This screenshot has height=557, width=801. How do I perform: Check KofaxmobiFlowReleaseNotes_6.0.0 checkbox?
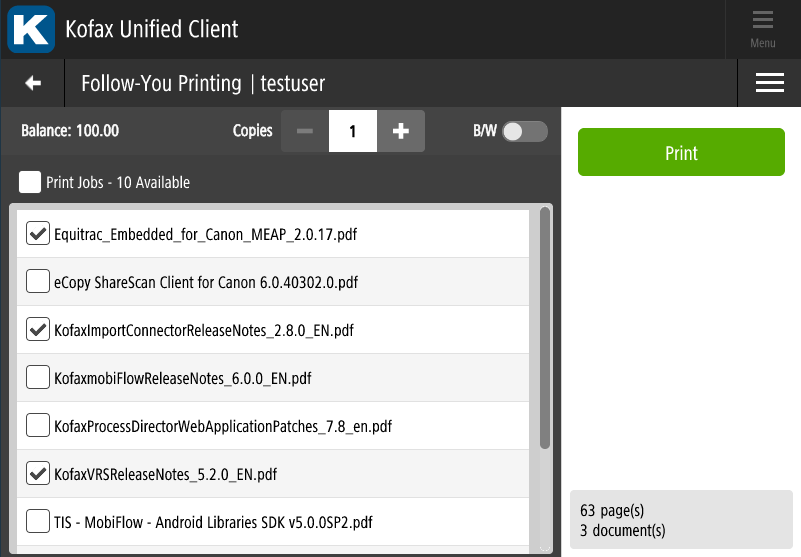tap(38, 377)
